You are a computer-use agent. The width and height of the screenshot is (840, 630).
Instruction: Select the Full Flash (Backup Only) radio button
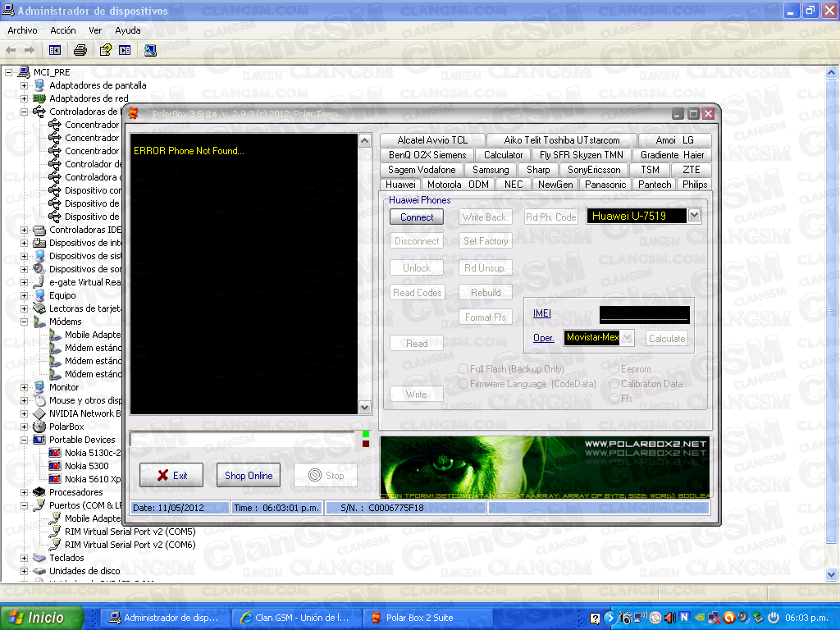pos(463,368)
